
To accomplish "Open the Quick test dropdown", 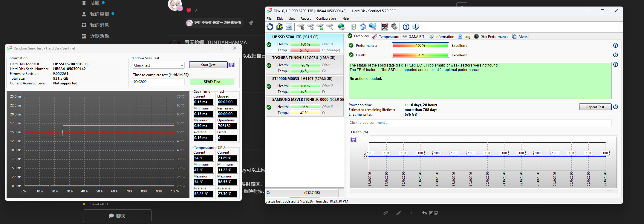I will [159, 65].
